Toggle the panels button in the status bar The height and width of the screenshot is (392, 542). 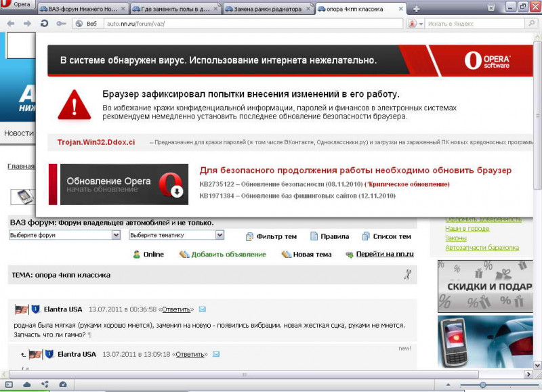tap(9, 385)
